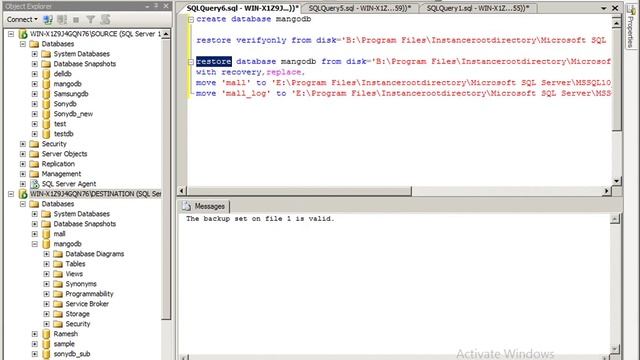
Task: Collapse the 'create database mangodb' code outline
Action: click(191, 19)
